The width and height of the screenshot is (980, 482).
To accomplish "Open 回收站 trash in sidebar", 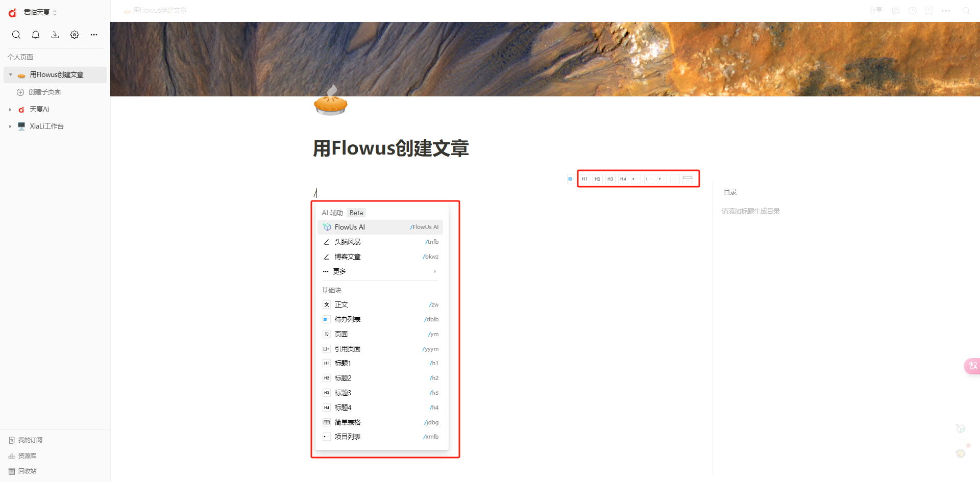I will point(22,471).
